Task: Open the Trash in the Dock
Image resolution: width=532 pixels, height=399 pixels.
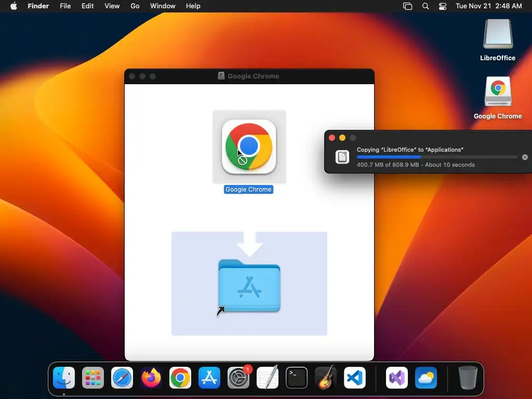Action: coord(468,378)
